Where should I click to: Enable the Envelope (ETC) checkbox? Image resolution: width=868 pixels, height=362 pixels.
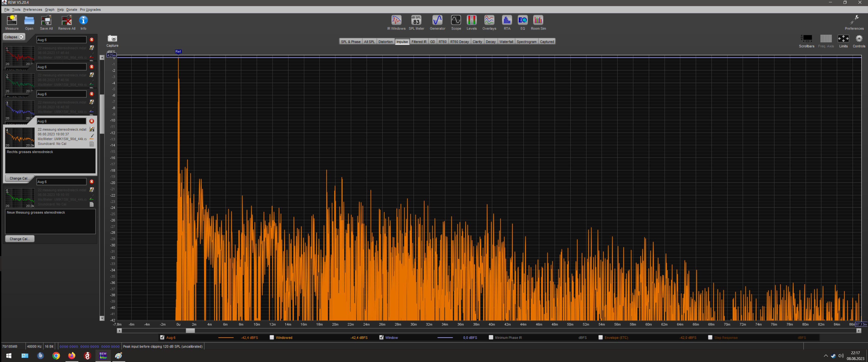pos(600,337)
